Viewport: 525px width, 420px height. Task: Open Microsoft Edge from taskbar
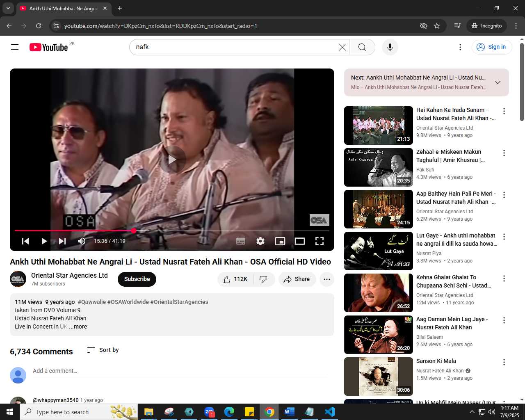[229, 412]
